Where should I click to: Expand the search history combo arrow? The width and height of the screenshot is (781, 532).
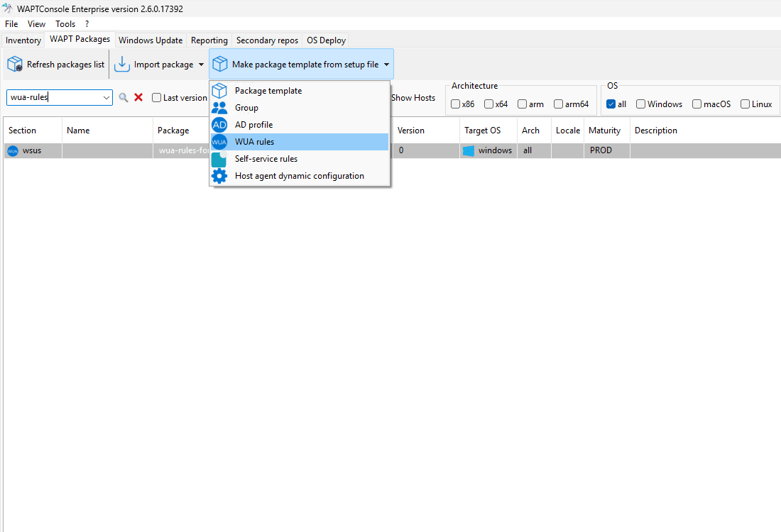coord(106,98)
